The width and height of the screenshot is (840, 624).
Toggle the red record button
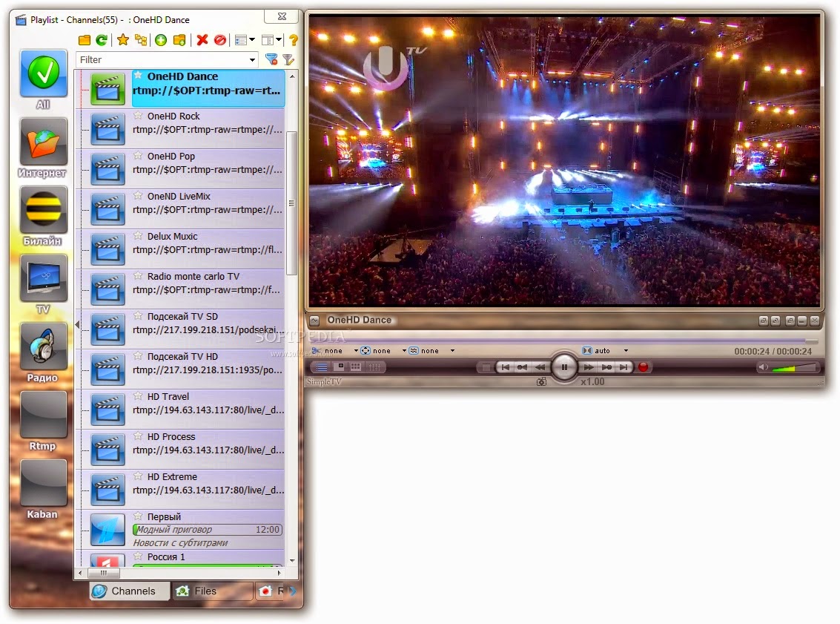643,367
